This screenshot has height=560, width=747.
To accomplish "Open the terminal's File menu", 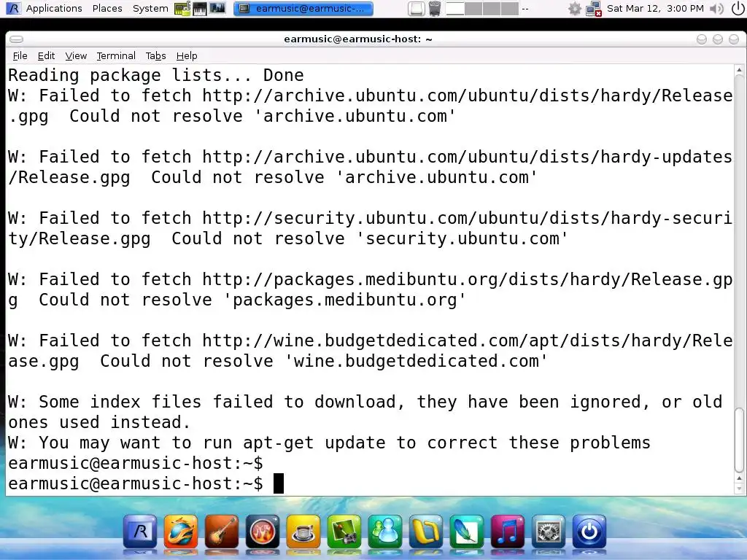I will (20, 55).
